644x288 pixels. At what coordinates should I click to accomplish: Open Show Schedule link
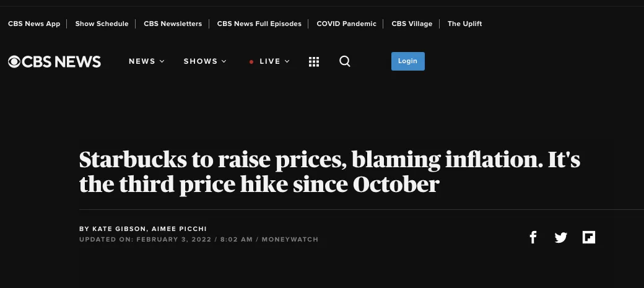[x=102, y=24]
